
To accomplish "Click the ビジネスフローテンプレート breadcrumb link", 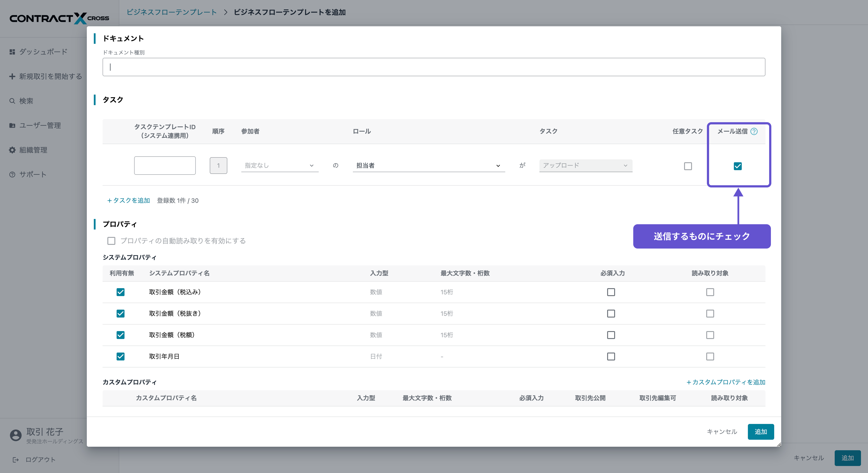I will [171, 12].
